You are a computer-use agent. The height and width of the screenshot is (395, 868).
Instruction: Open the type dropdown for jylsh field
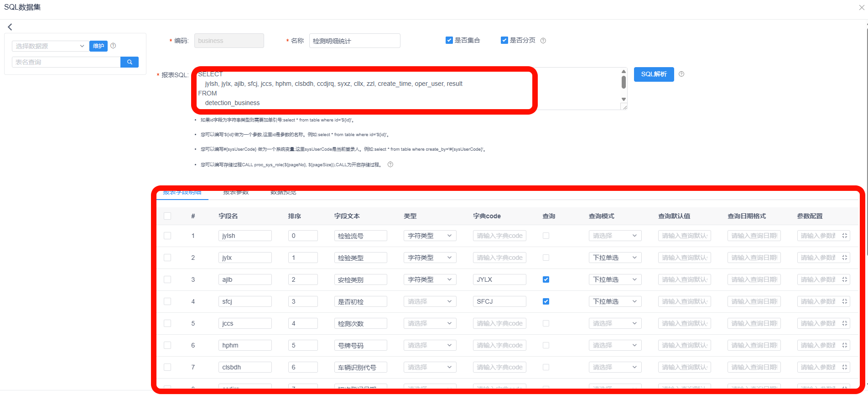pos(430,236)
